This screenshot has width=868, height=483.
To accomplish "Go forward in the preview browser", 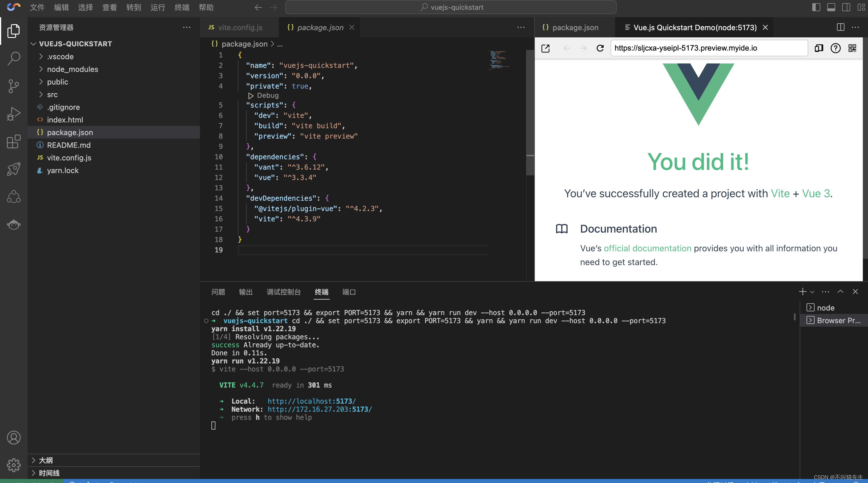I will click(x=583, y=48).
